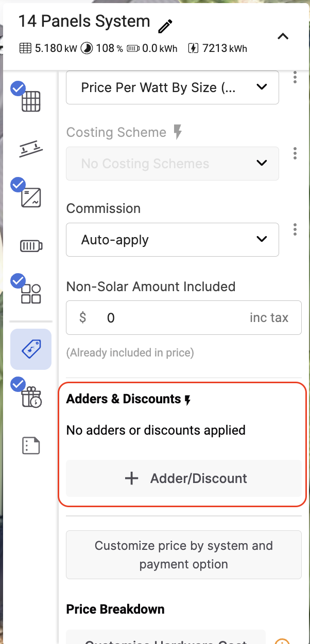This screenshot has height=644, width=310.
Task: Open options menu beside pricing scheme dropdown
Action: click(295, 77)
